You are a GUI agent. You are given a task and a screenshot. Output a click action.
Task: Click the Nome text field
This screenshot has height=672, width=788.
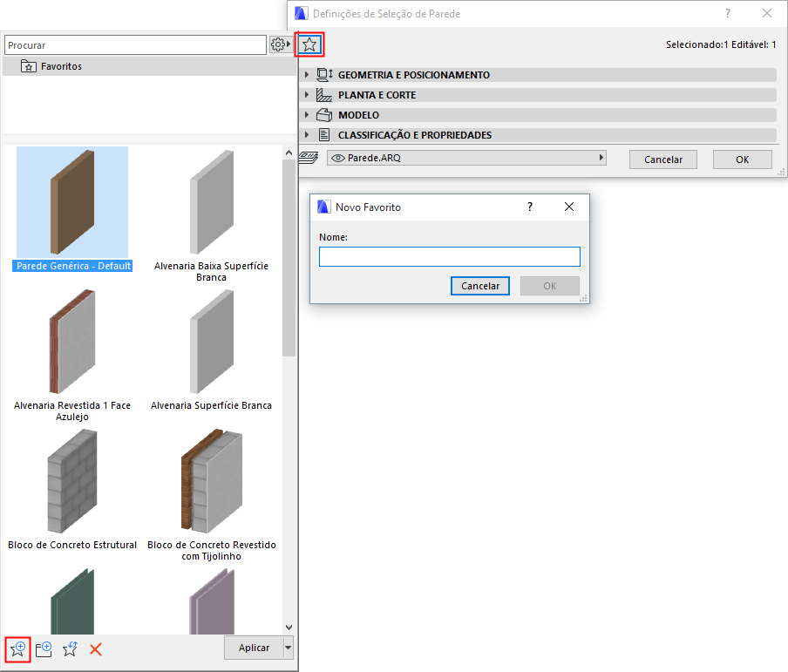tap(449, 256)
